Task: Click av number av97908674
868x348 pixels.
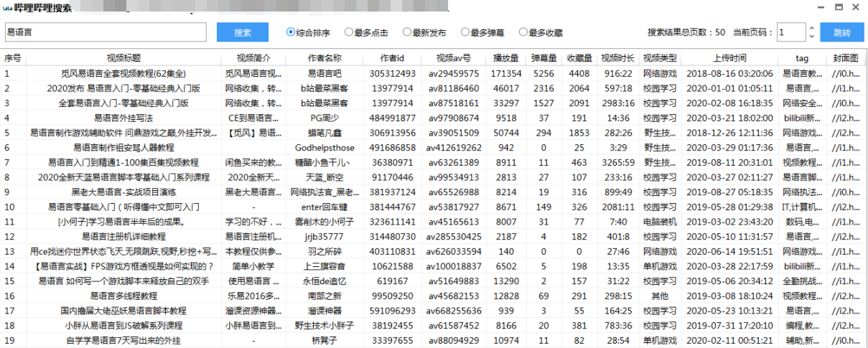Action: (x=454, y=118)
